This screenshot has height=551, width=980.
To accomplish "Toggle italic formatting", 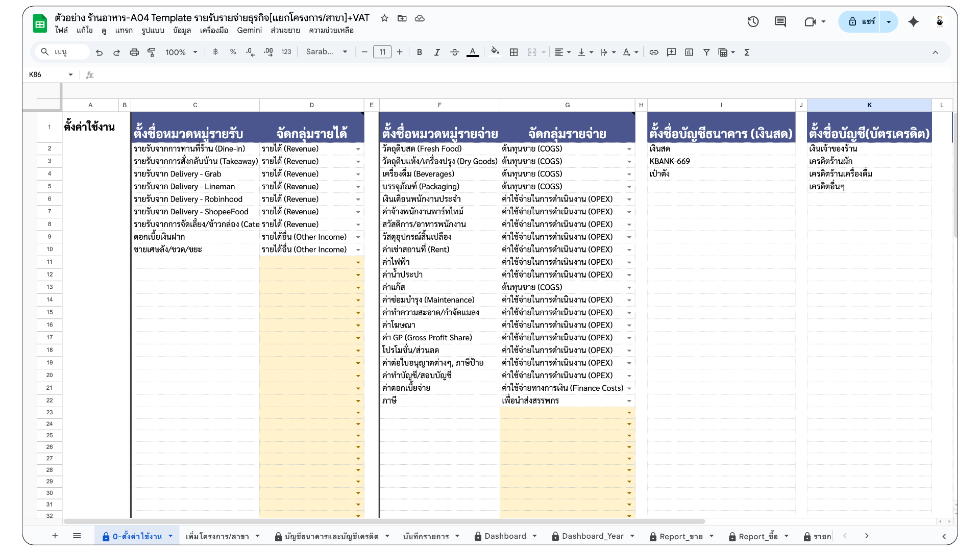I will coord(437,52).
